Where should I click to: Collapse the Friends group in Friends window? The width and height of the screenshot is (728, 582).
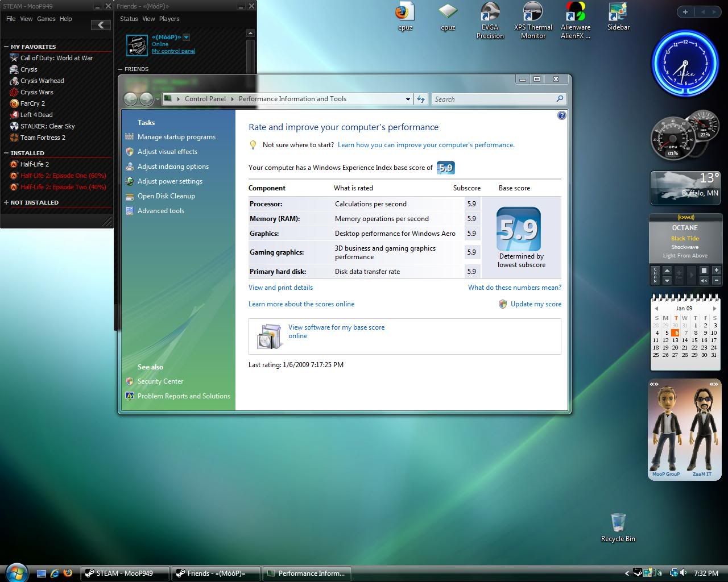point(120,69)
